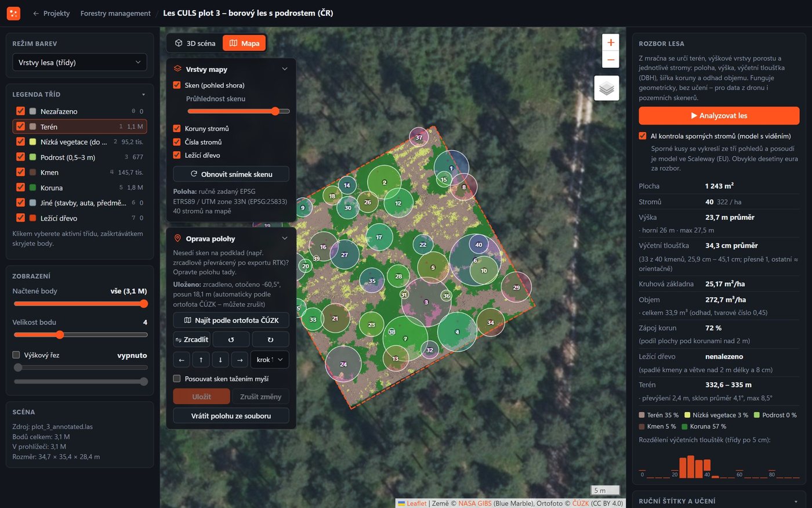
Task: Open Forestry management breadcrumb
Action: (x=115, y=13)
